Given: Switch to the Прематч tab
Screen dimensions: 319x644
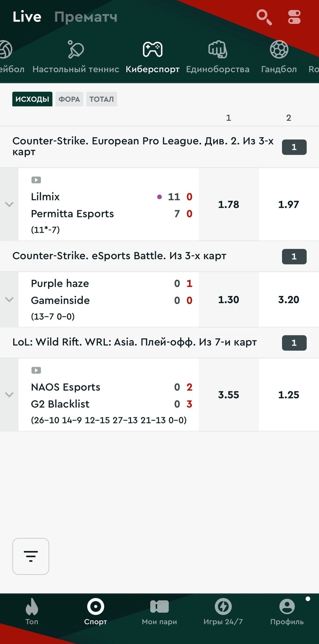Looking at the screenshot, I should (x=86, y=17).
